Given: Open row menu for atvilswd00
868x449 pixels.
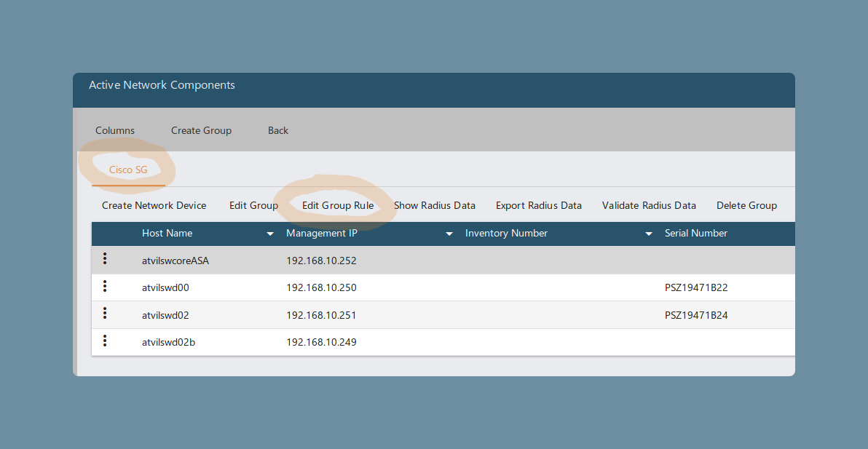Looking at the screenshot, I should (105, 287).
